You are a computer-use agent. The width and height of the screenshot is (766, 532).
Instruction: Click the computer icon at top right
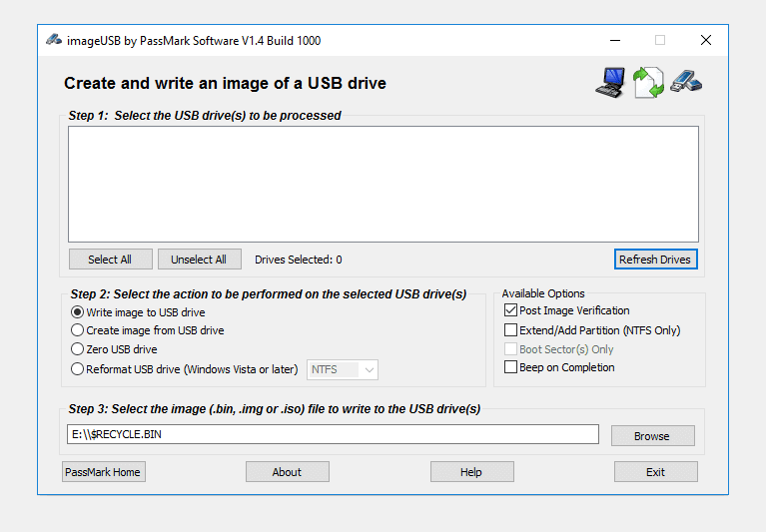pos(610,83)
